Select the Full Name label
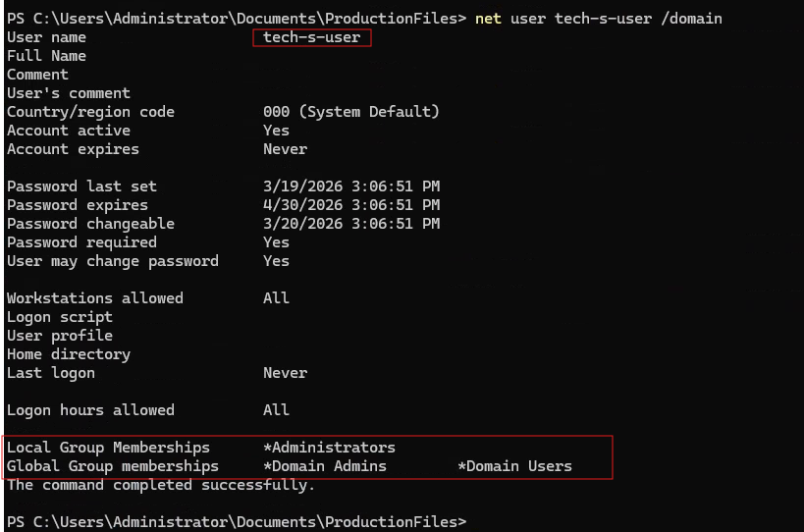 pos(46,56)
